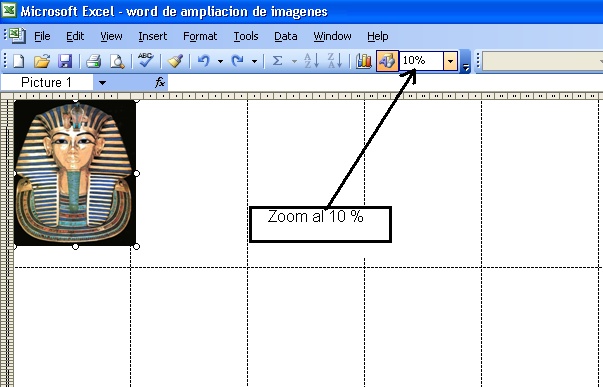Expand the Undo history dropdown
The width and height of the screenshot is (603, 387).
[220, 61]
